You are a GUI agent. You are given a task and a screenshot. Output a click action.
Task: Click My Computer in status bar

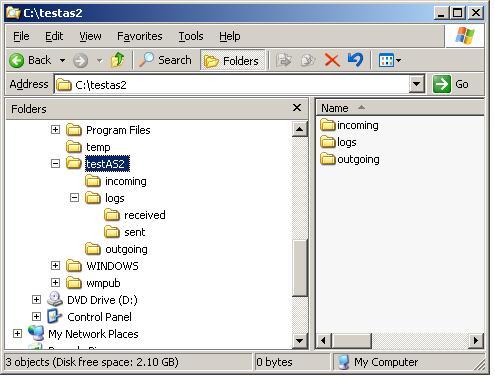coord(378,362)
